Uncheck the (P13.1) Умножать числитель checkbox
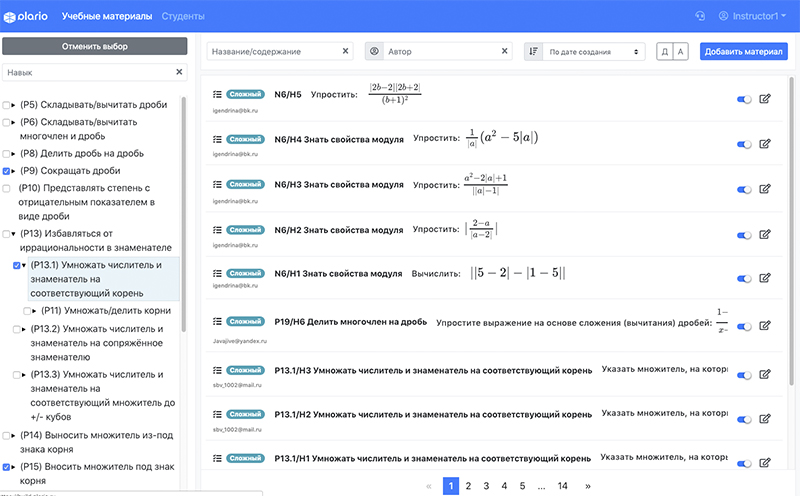The width and height of the screenshot is (800, 496). coord(16,265)
